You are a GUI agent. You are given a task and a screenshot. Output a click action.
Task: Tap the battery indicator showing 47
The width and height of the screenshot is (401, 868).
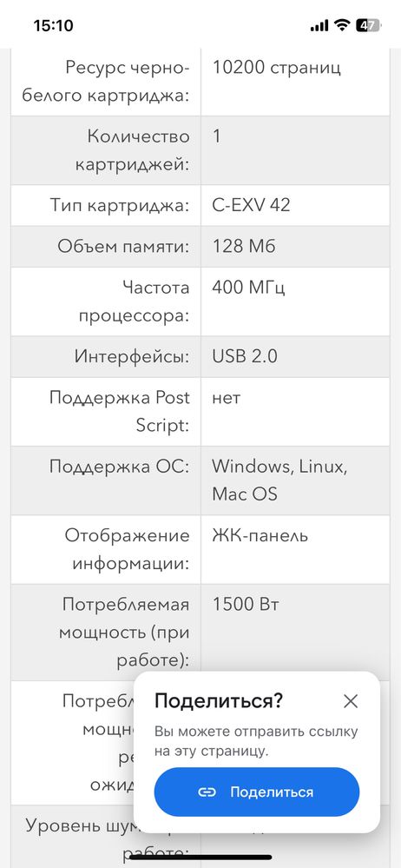368,25
